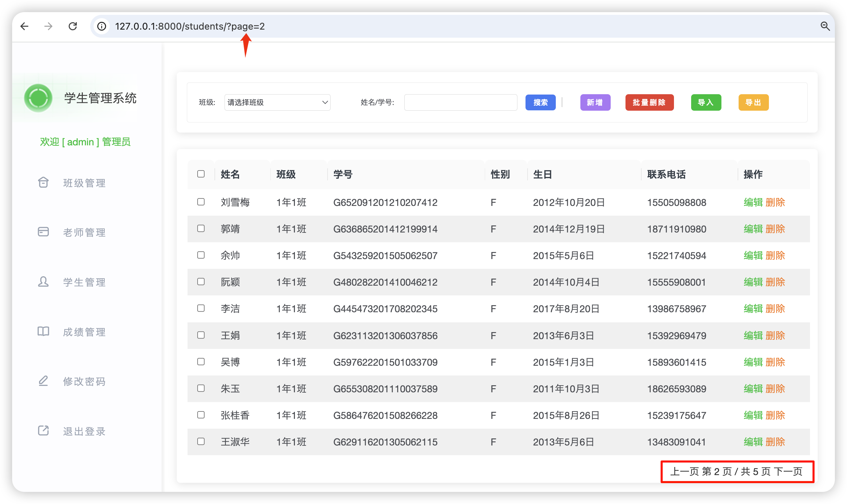847x504 pixels.
Task: Go to next page via 下一页
Action: [x=788, y=471]
